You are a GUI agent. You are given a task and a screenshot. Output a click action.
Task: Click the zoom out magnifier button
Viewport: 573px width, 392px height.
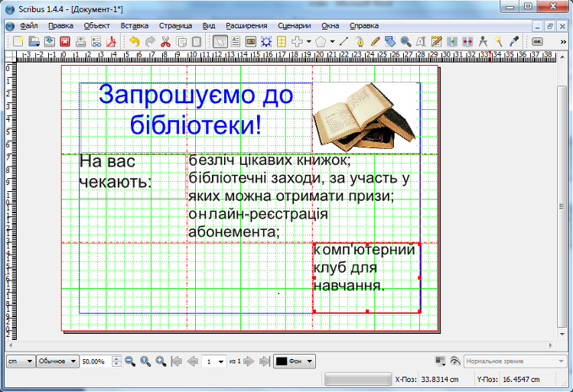click(129, 361)
